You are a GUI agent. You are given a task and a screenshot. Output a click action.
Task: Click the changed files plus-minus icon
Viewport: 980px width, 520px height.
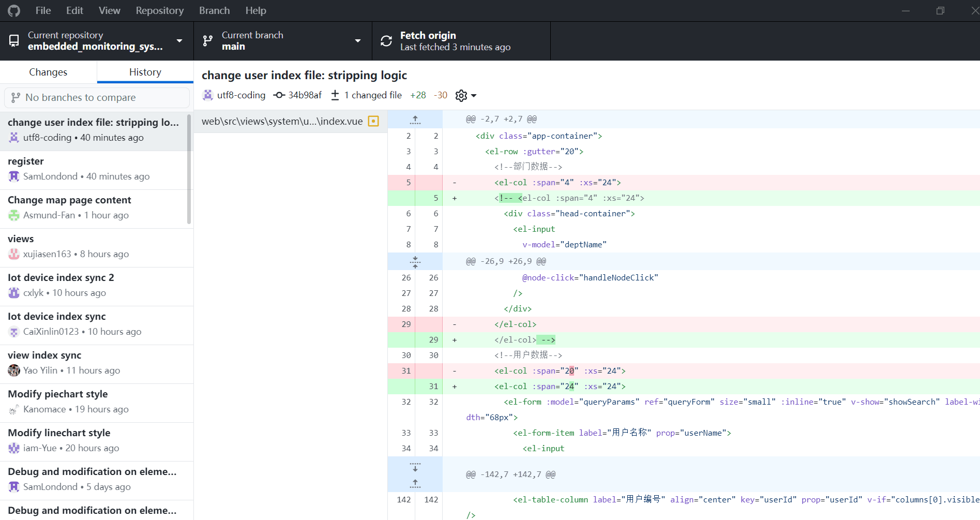335,95
